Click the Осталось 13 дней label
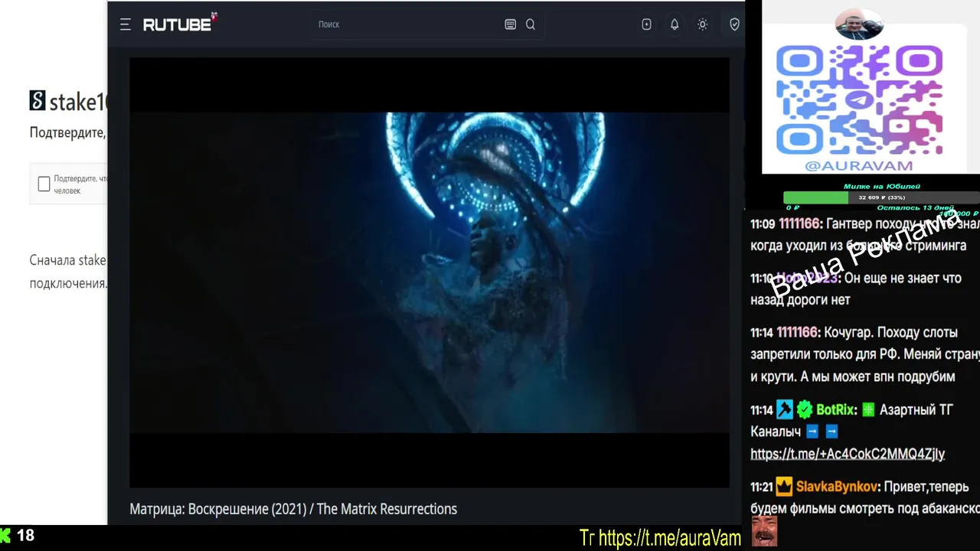Screen dimensions: 980x551 tap(915, 208)
